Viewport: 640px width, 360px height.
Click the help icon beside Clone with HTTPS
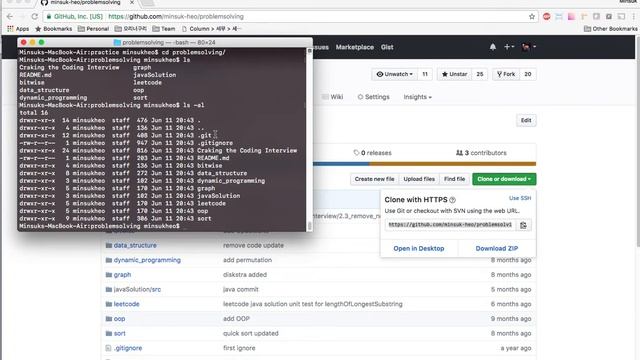[x=452, y=200]
